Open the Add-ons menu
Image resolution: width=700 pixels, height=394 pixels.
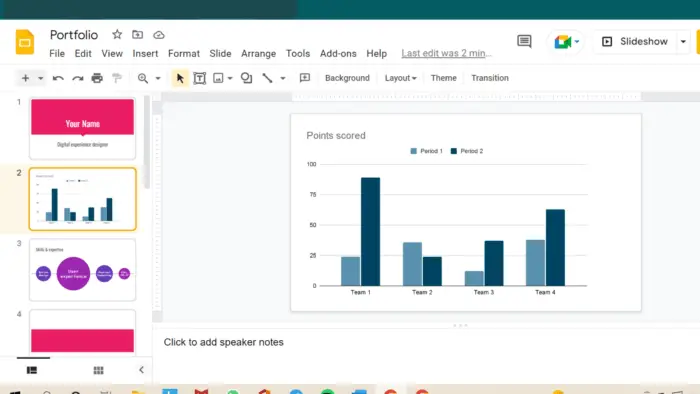coord(338,54)
